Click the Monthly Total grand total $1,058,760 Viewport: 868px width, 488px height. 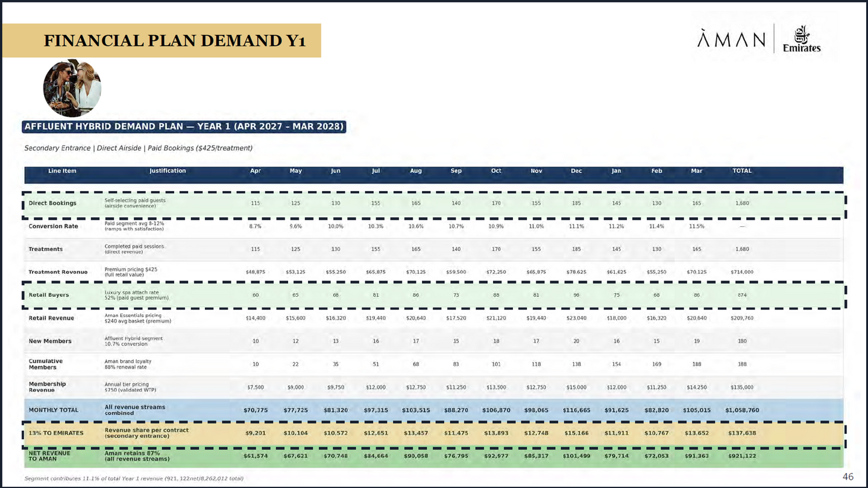click(742, 410)
